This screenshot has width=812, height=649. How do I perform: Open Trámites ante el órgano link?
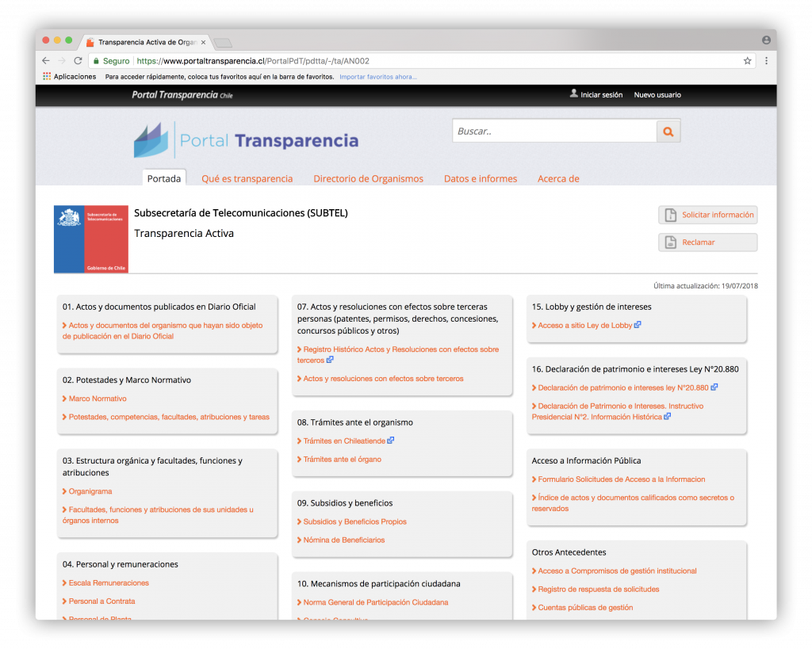[343, 459]
